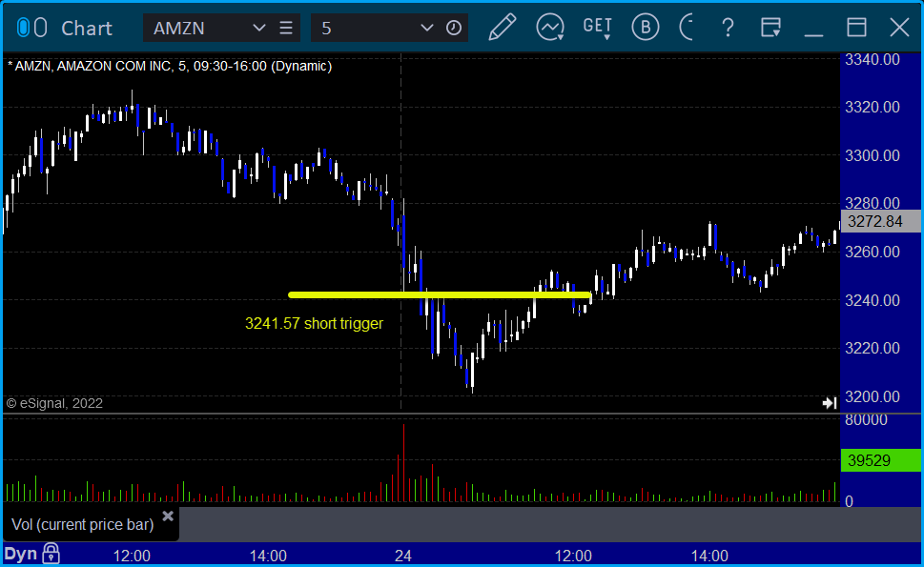The width and height of the screenshot is (924, 567).
Task: Open the symbol list hamburger menu
Action: click(286, 28)
